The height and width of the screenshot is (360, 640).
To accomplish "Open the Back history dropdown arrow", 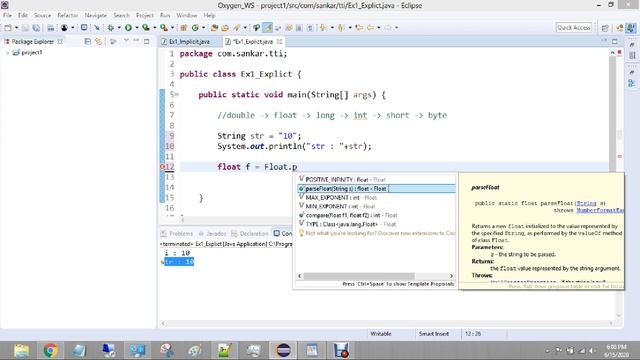I will 379,28.
